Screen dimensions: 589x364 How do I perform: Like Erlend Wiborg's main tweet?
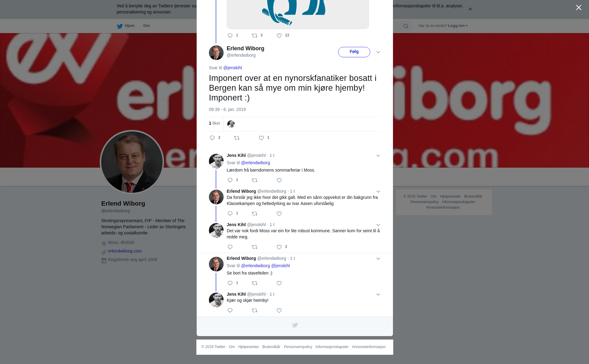[261, 138]
